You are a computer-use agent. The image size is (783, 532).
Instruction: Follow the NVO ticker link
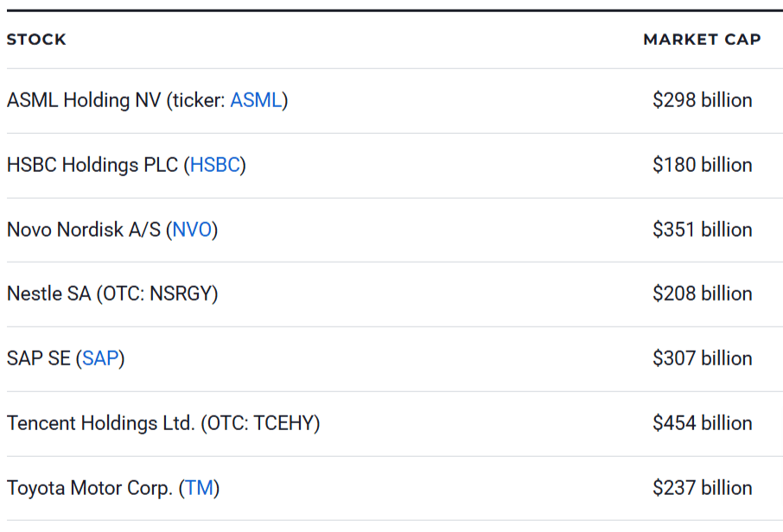(x=192, y=230)
